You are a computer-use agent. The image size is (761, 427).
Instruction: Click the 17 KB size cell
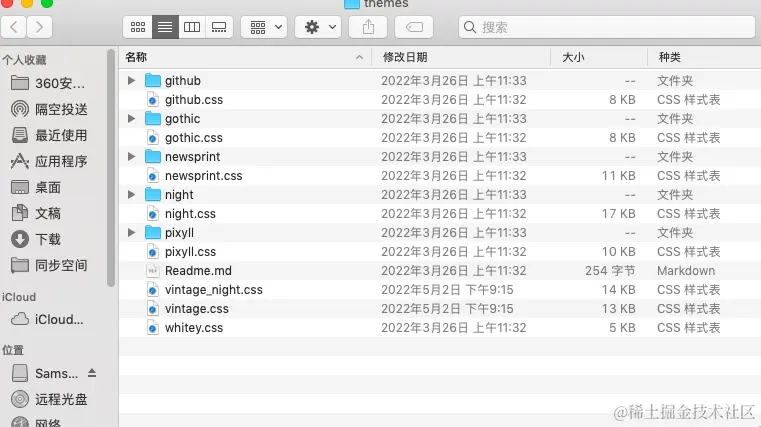pos(619,214)
